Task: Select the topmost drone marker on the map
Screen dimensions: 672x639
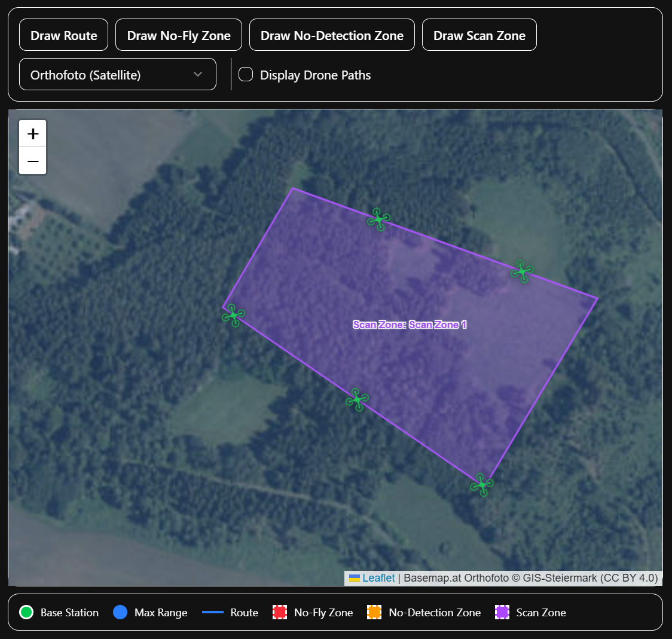Action: pyautogui.click(x=377, y=220)
